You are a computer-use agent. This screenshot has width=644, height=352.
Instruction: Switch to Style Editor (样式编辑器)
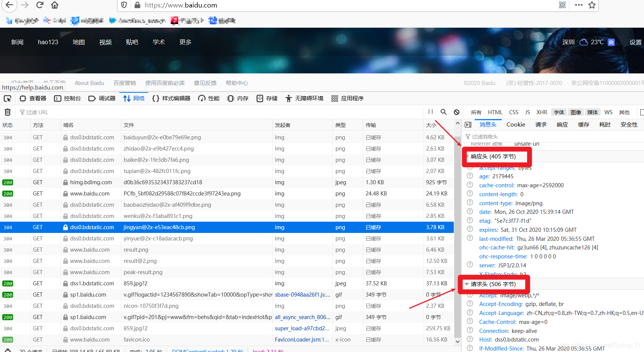(171, 98)
